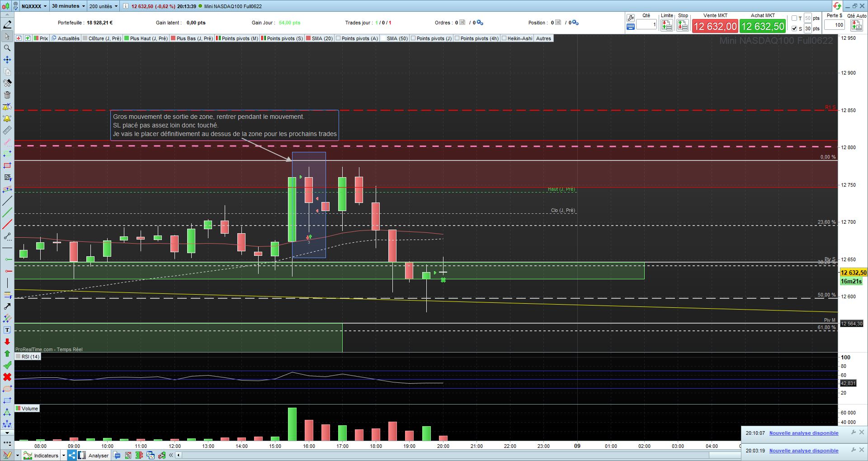Image resolution: width=868 pixels, height=461 pixels.
Task: Select the text T annotation tool
Action: point(7,330)
